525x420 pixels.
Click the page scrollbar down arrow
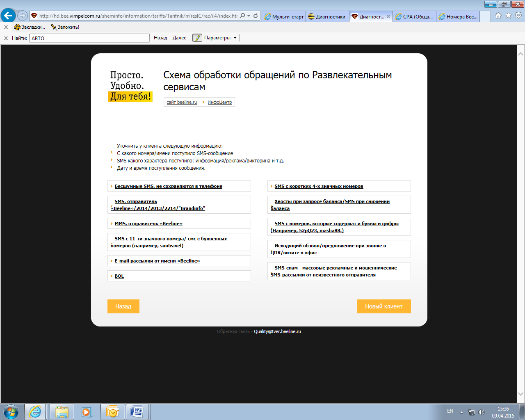tap(520, 394)
